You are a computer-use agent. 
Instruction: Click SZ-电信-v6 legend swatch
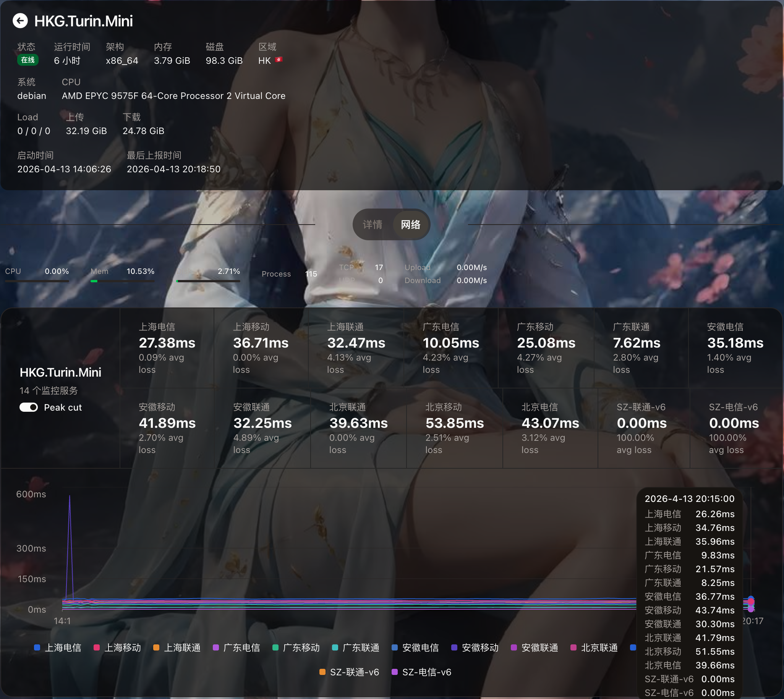[x=395, y=672]
